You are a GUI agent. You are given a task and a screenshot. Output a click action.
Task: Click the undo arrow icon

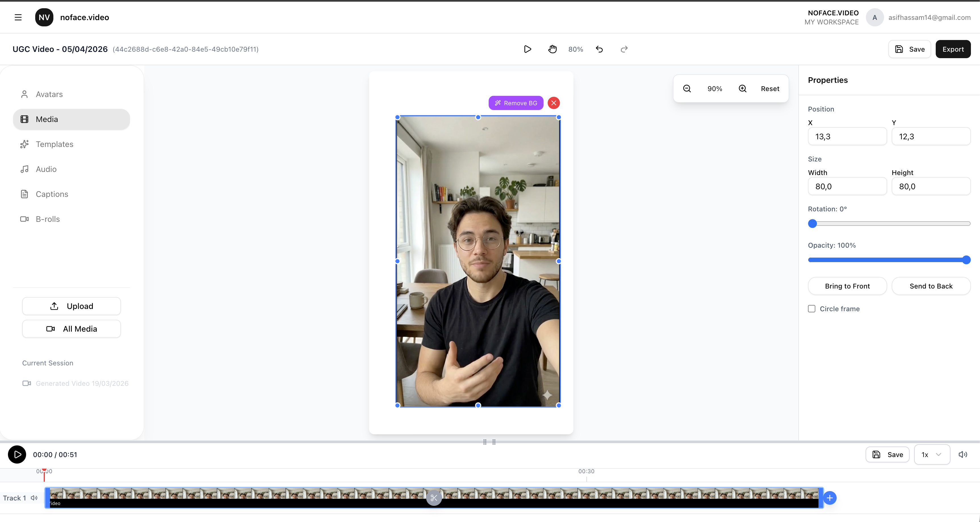(x=600, y=49)
